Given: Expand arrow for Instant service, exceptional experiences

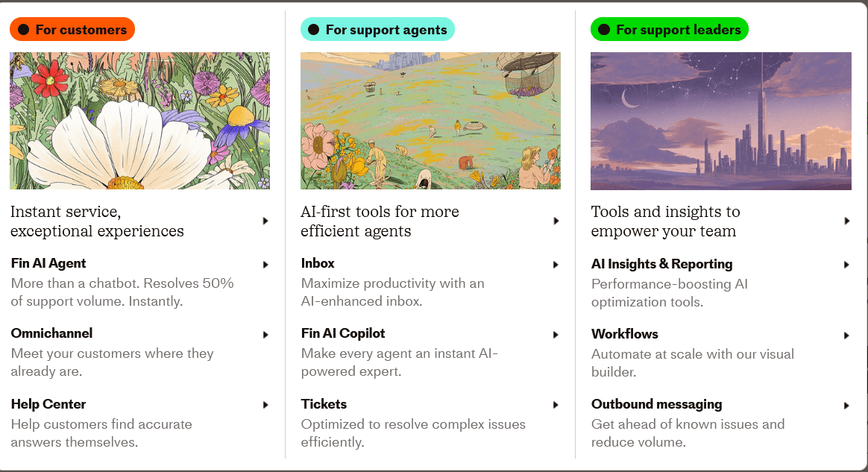Looking at the screenshot, I should [265, 221].
